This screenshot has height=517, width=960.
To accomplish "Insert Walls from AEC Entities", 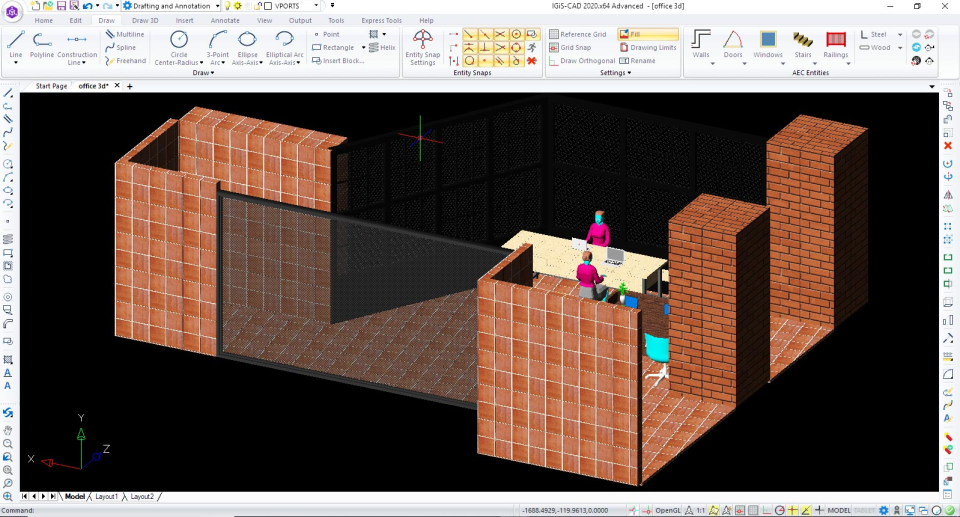I will 701,44.
